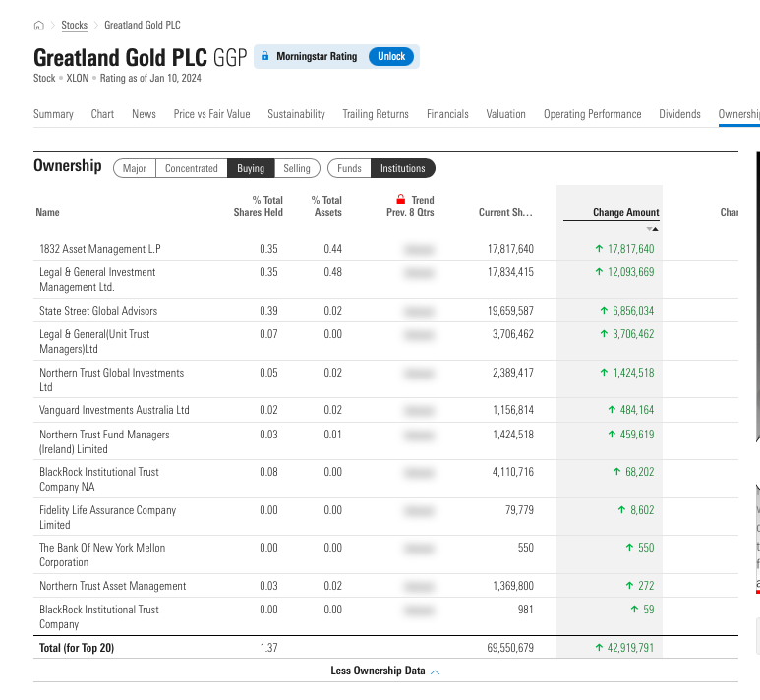
Task: Click the sort arrows under Change Amount
Action: click(x=652, y=229)
